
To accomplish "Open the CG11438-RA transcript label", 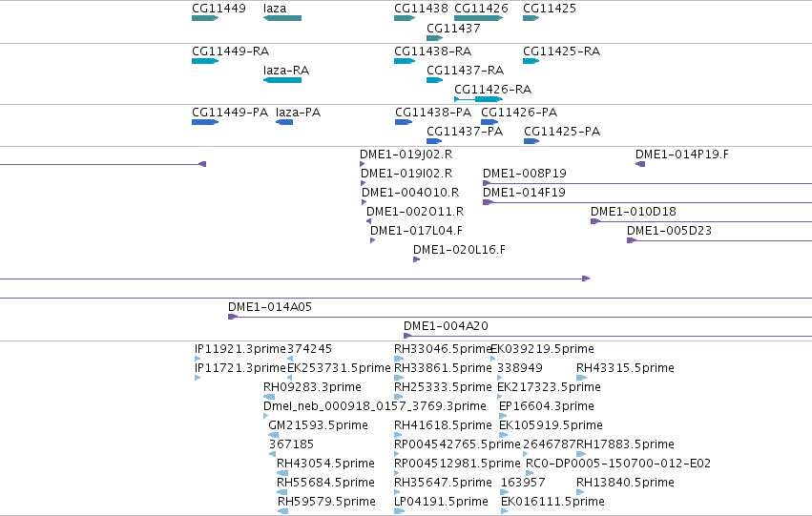I will (x=433, y=52).
